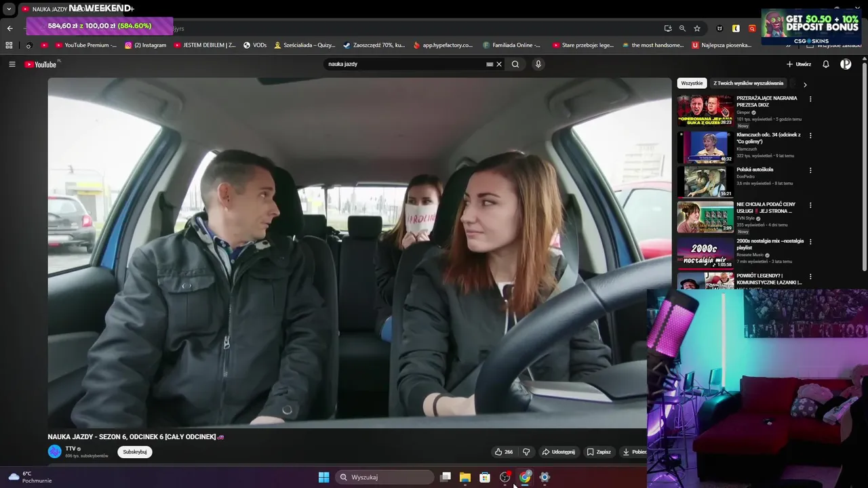Image resolution: width=868 pixels, height=488 pixels.
Task: Select Z Twoich wyników wyszukiwania chip
Action: coord(749,83)
